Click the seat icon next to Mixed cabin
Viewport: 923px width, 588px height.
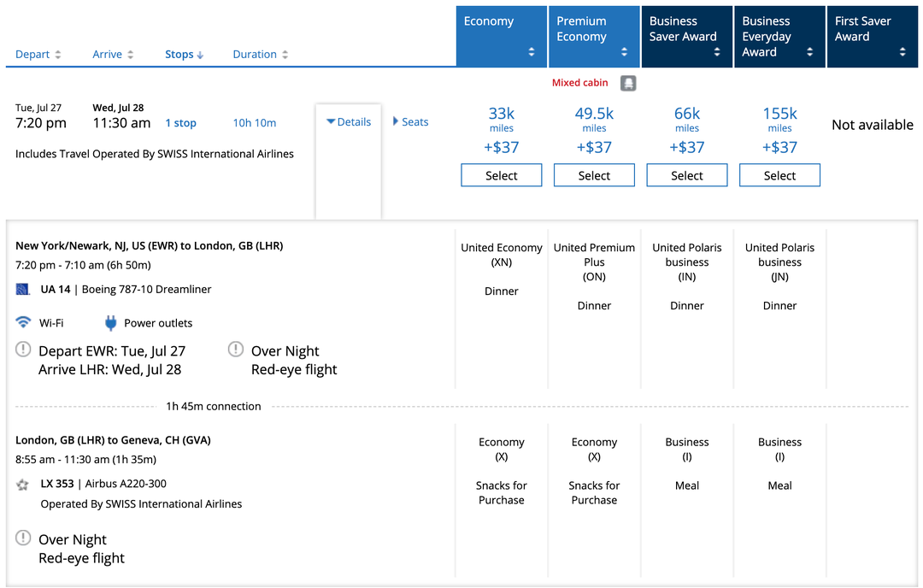coord(627,83)
